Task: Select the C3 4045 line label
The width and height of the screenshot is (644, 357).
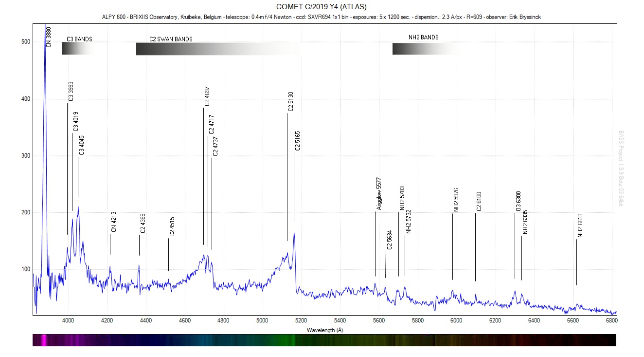Action: [x=82, y=145]
